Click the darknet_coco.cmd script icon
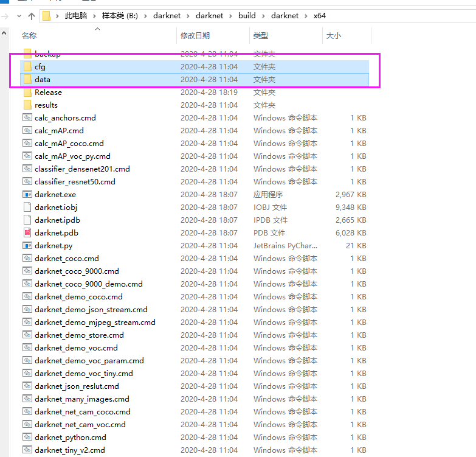Viewport: 476px width, 457px height. (x=27, y=258)
